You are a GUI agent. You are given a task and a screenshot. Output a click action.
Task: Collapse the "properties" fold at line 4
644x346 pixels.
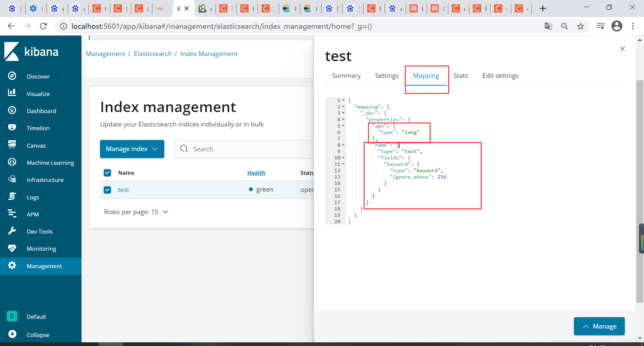tap(343, 119)
